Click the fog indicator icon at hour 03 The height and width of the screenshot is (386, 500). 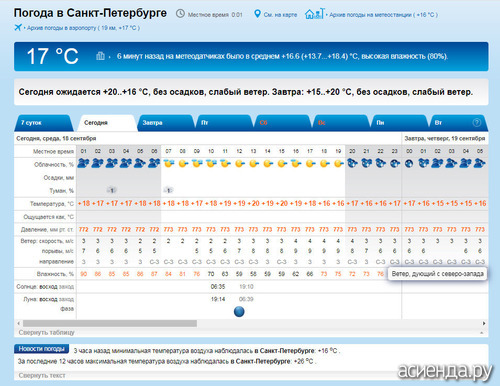112,190
